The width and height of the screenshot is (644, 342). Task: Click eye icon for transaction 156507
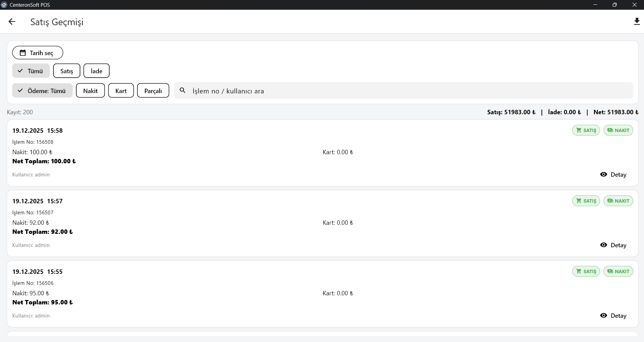(x=604, y=245)
